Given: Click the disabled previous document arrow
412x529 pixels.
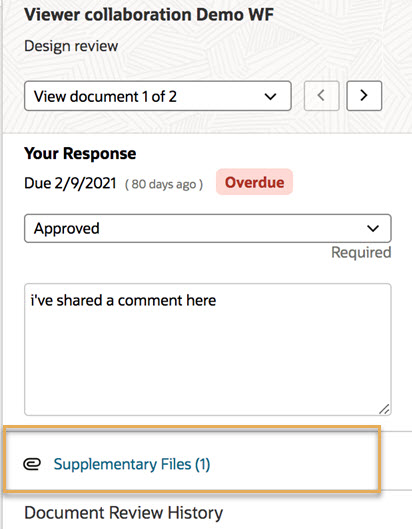Looking at the screenshot, I should click(322, 96).
